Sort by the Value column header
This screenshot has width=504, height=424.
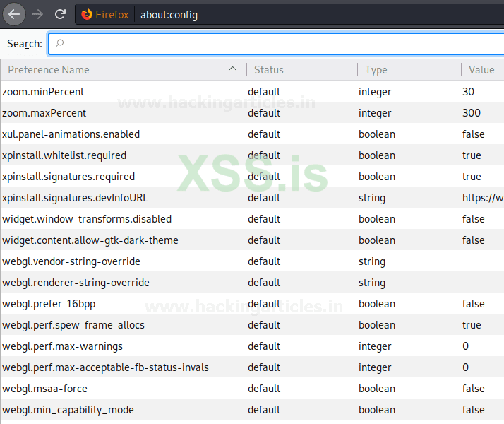(x=481, y=70)
